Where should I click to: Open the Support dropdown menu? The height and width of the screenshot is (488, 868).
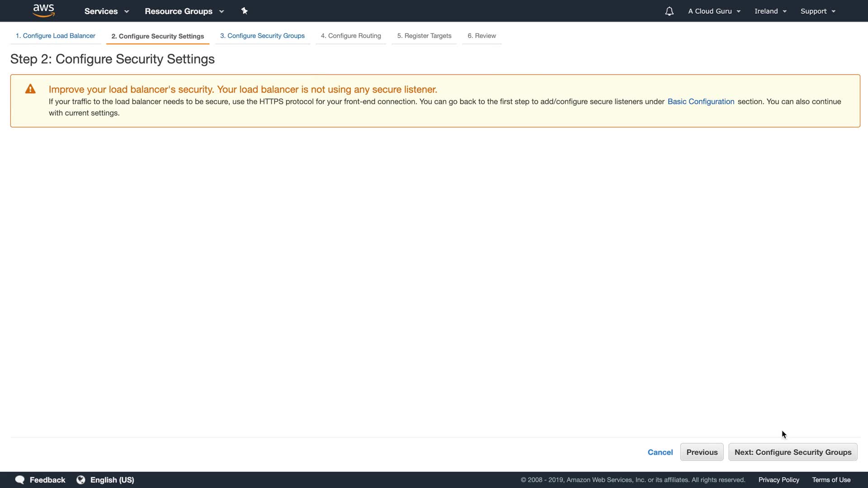[818, 11]
